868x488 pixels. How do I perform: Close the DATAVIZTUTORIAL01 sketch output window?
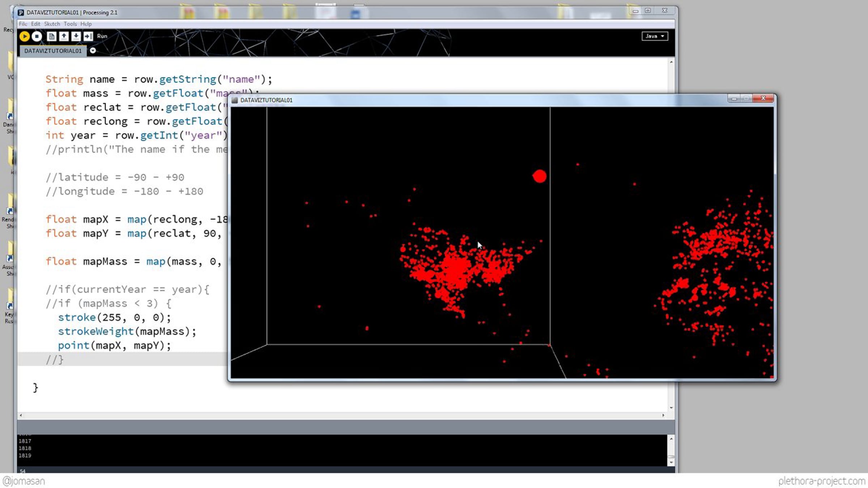(x=763, y=98)
